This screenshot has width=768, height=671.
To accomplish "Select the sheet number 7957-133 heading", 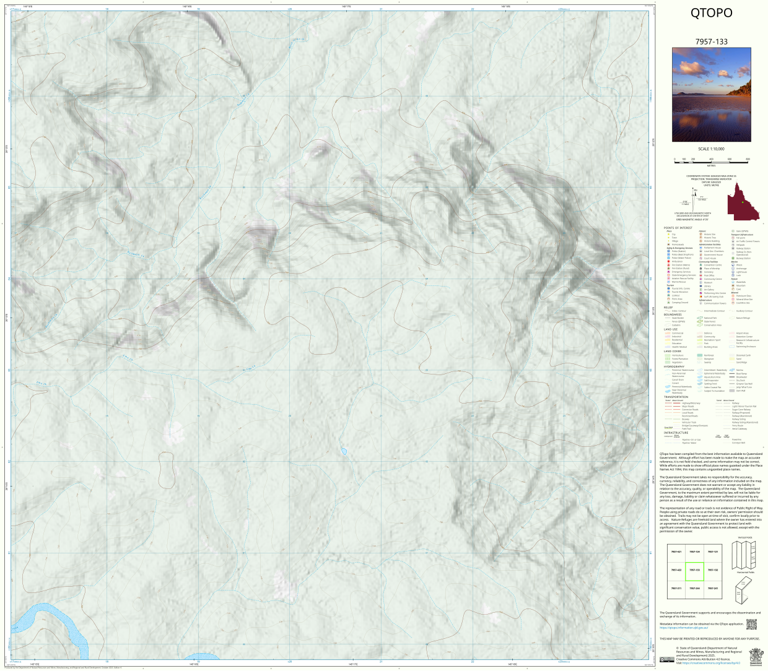I will (711, 42).
